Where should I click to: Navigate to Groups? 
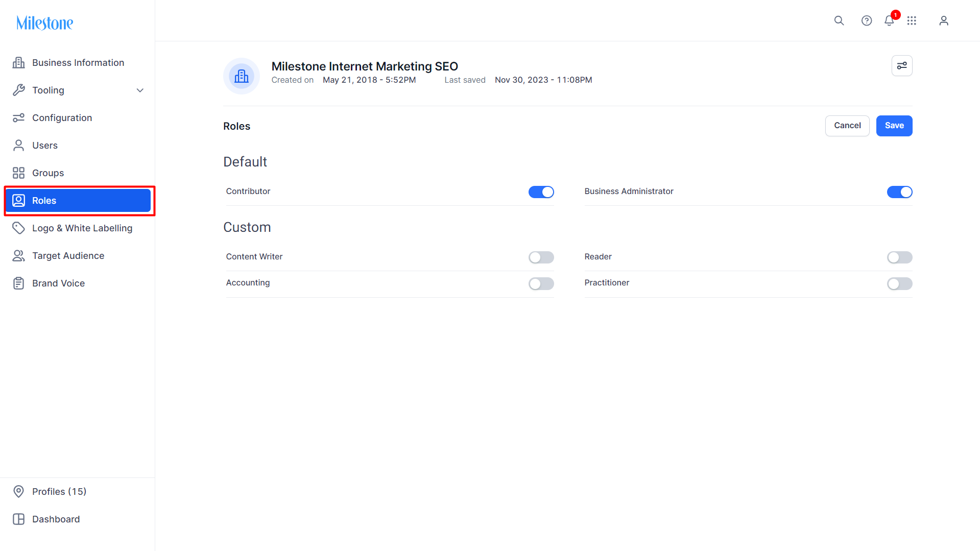[x=78, y=173]
